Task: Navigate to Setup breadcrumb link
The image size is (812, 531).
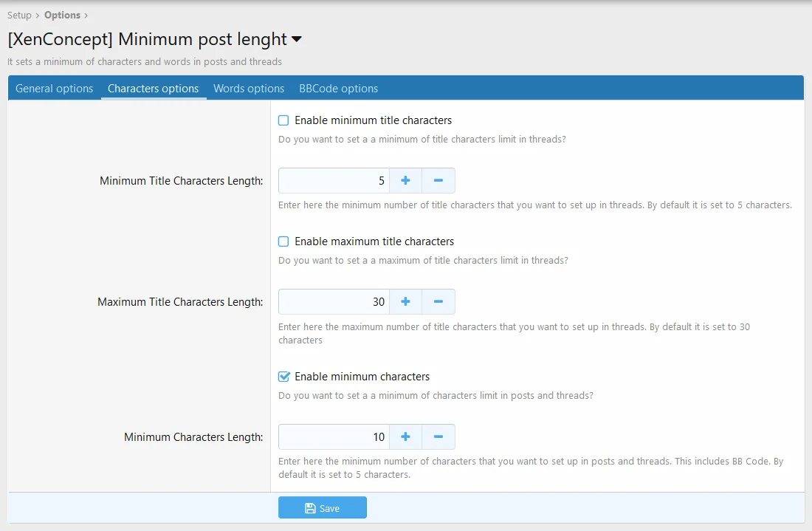Action: point(19,15)
